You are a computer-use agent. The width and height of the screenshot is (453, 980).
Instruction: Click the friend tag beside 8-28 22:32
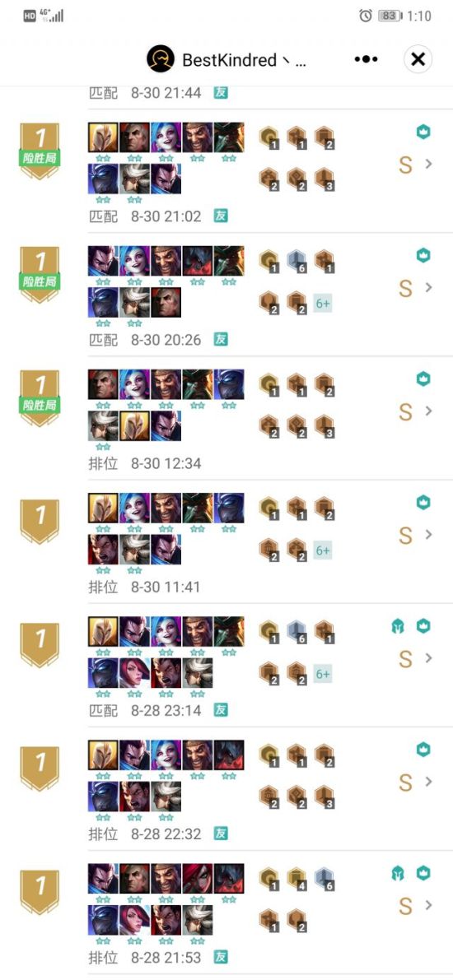pos(220,834)
